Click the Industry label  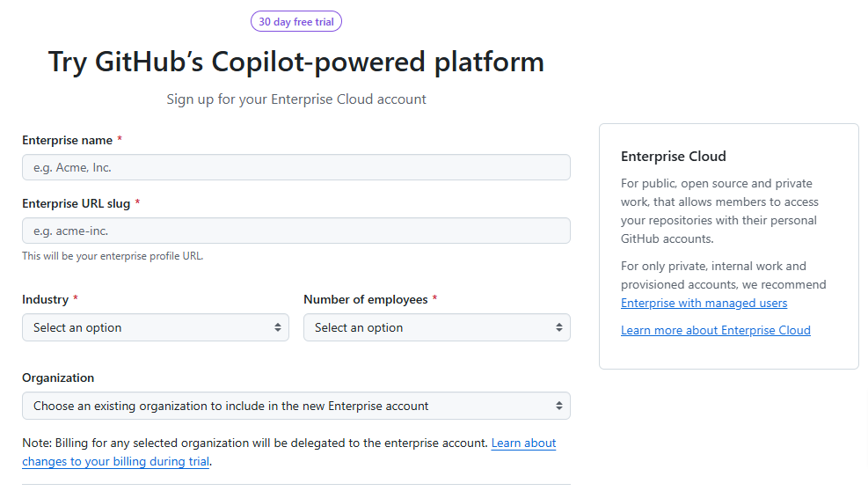tap(46, 299)
